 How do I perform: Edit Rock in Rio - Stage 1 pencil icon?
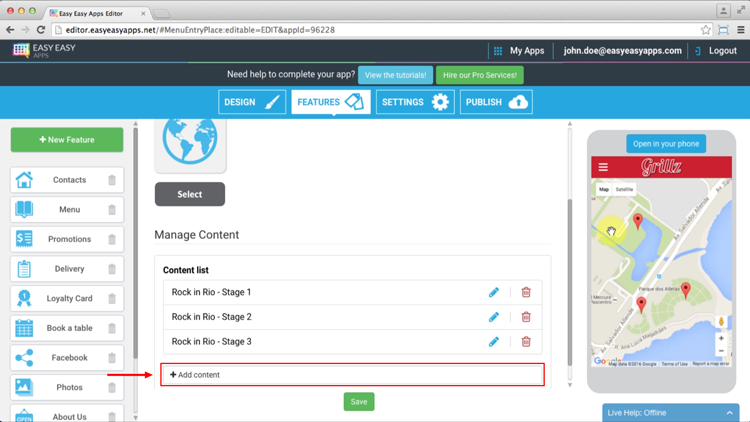pos(494,292)
